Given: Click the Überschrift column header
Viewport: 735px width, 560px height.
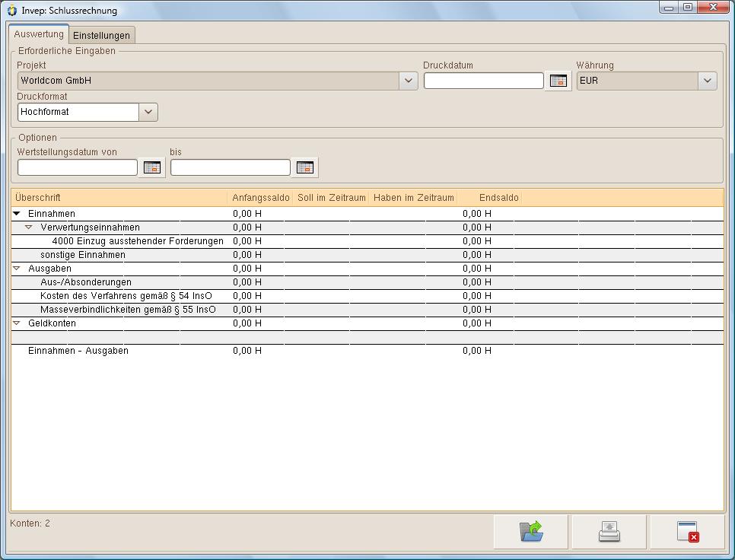Looking at the screenshot, I should coord(119,198).
